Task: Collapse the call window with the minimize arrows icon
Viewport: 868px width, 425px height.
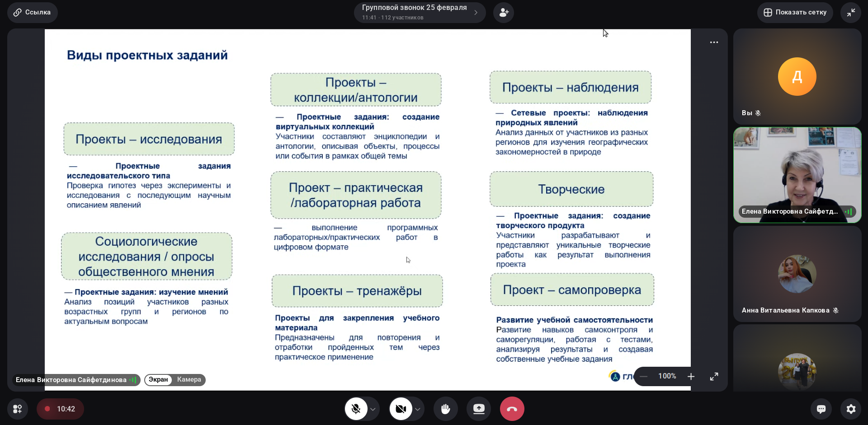Action: point(851,13)
